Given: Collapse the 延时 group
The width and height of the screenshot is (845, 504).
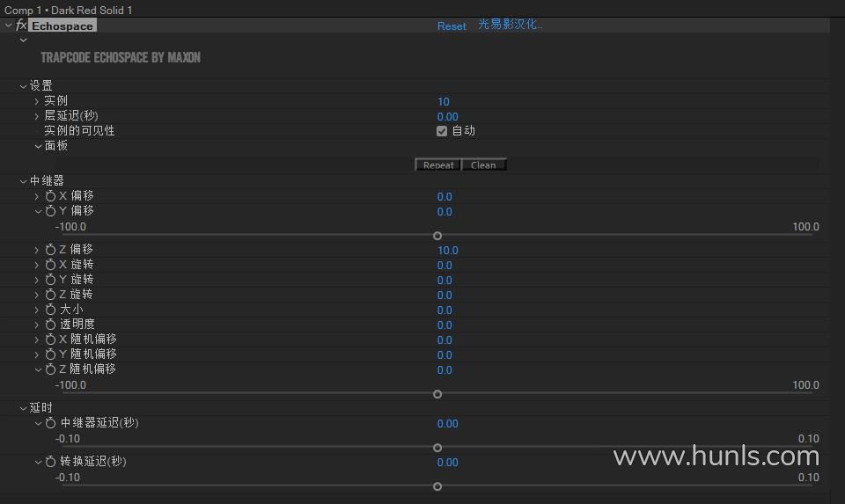Looking at the screenshot, I should coord(23,409).
